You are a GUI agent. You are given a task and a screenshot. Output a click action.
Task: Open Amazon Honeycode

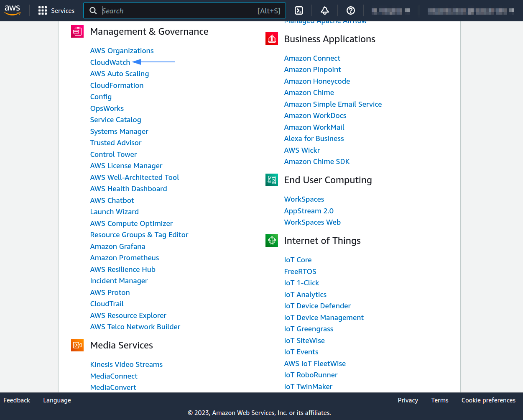click(317, 81)
